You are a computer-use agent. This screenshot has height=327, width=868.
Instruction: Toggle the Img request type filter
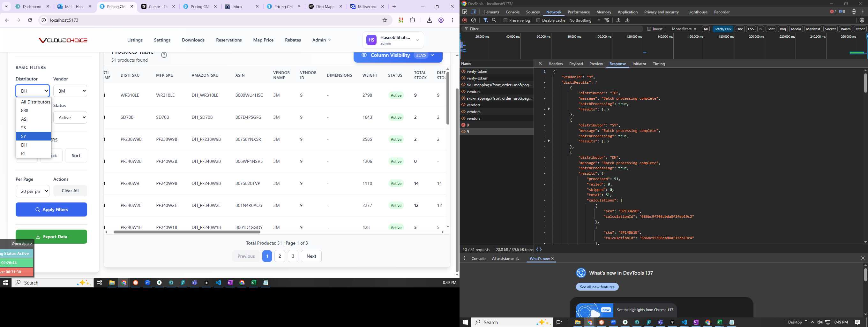(x=783, y=29)
